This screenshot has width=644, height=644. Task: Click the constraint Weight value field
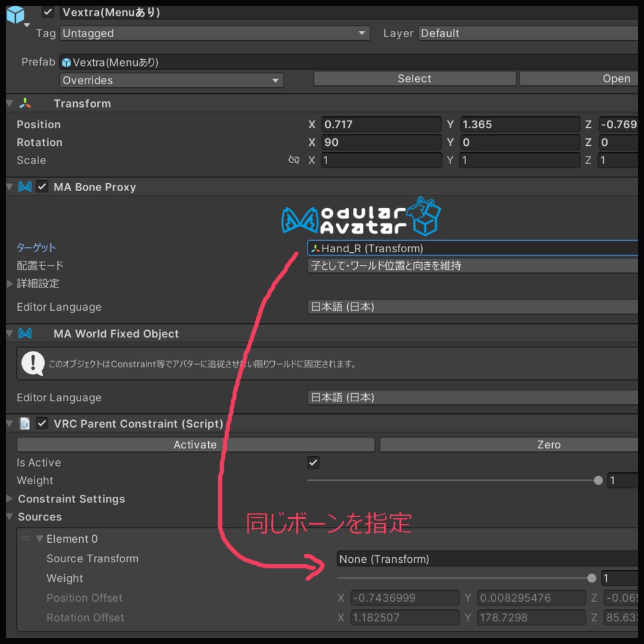623,480
